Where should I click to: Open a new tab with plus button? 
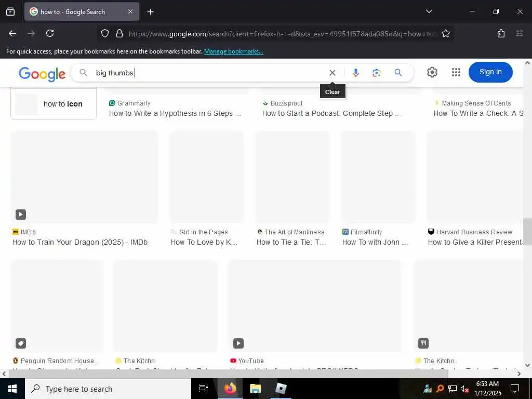click(x=150, y=12)
